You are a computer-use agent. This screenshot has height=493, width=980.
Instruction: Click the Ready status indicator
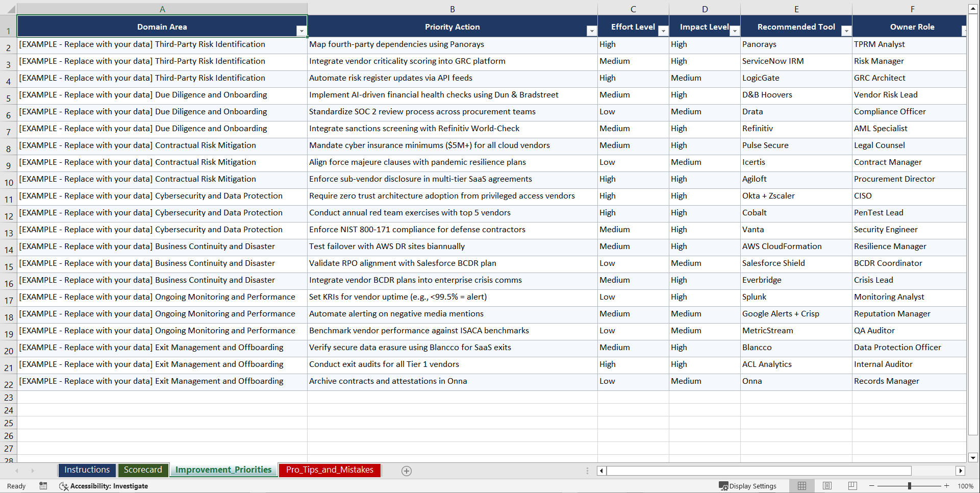coord(16,486)
